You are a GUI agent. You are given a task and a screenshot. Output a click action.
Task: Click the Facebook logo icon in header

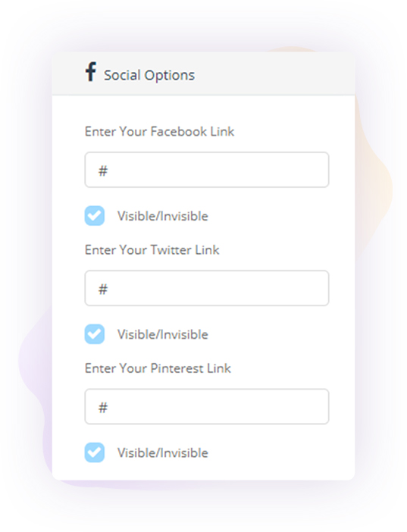pos(91,71)
